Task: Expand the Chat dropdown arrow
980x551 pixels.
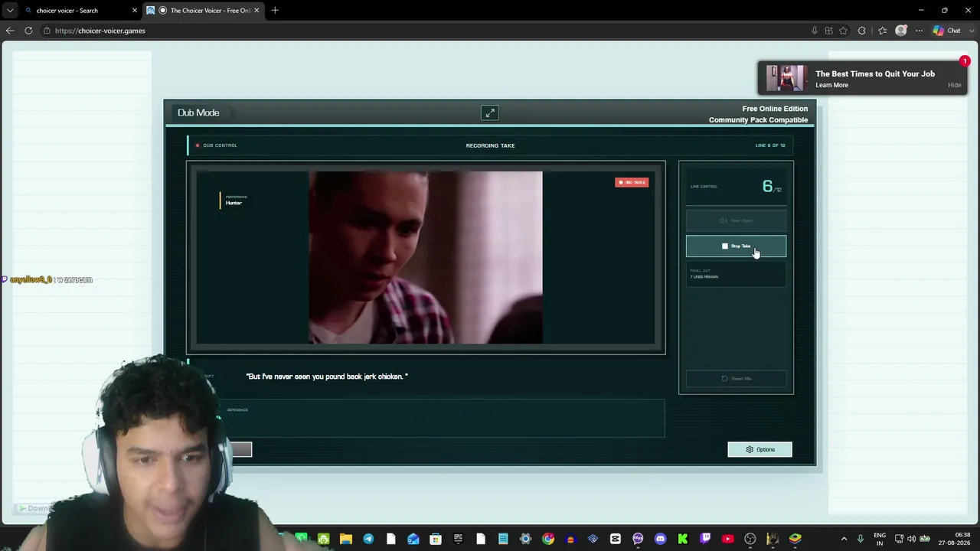Action: tap(970, 31)
